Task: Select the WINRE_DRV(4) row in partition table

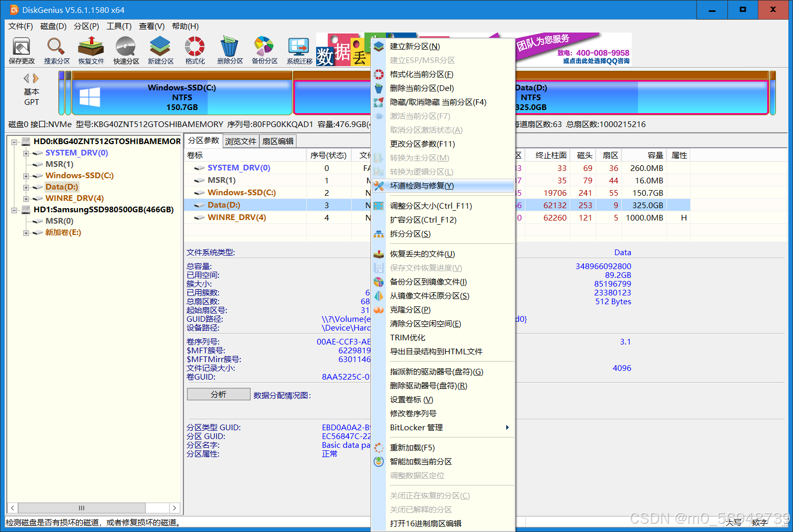Action: click(437, 218)
